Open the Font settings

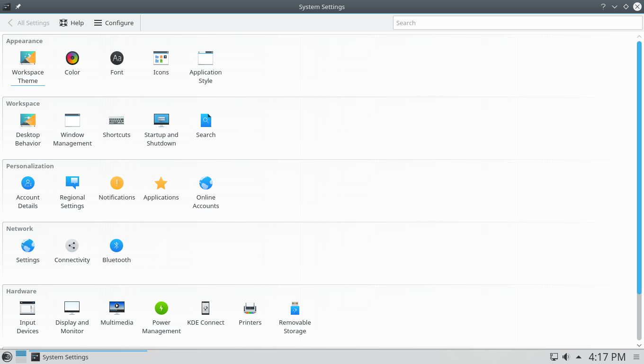pos(116,64)
